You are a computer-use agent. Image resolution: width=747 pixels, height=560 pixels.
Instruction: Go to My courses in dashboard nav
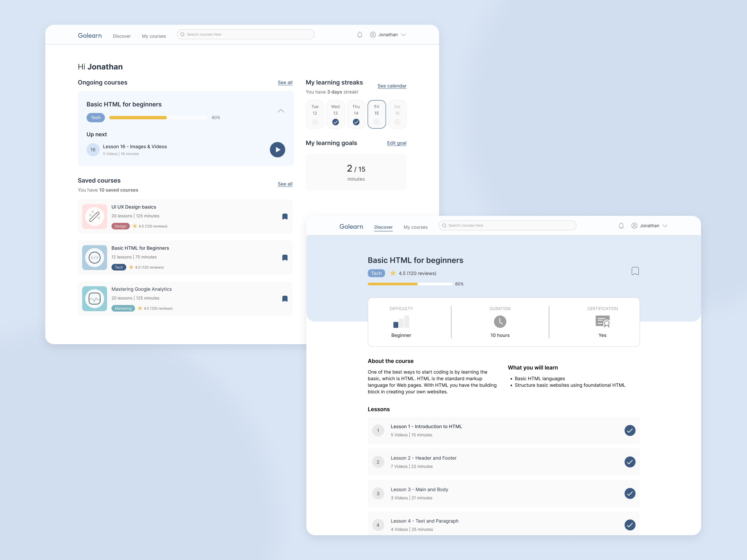[154, 36]
